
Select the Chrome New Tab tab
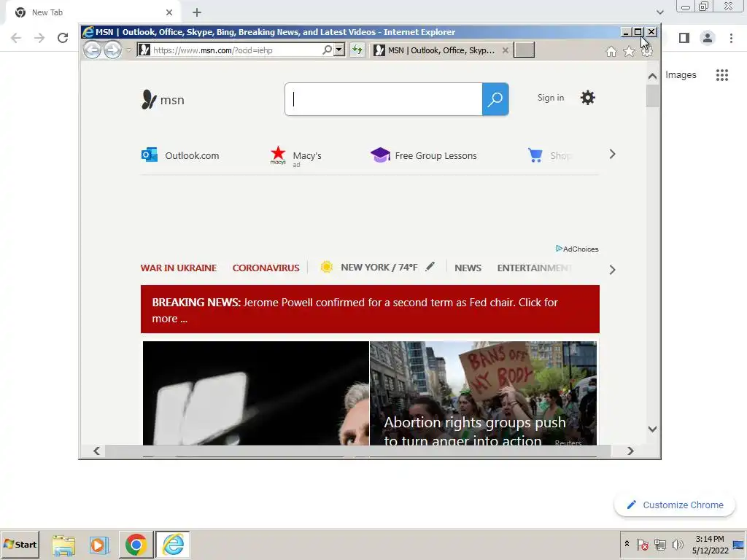point(93,12)
